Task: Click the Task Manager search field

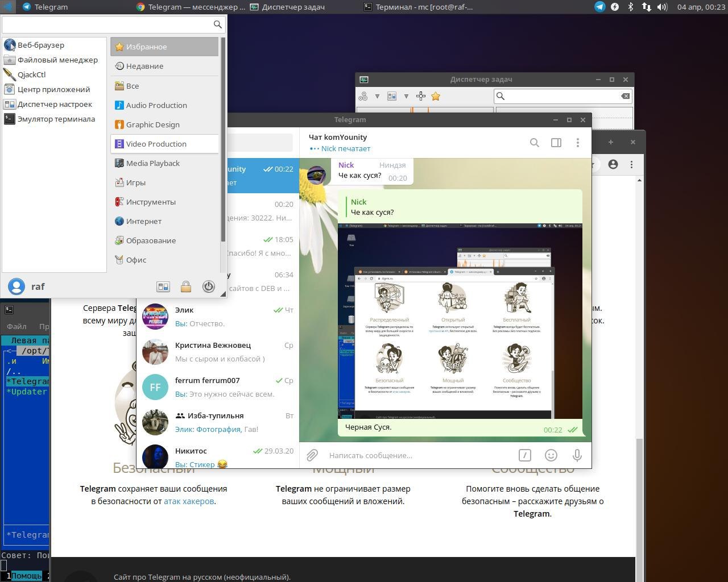Action: (x=563, y=96)
